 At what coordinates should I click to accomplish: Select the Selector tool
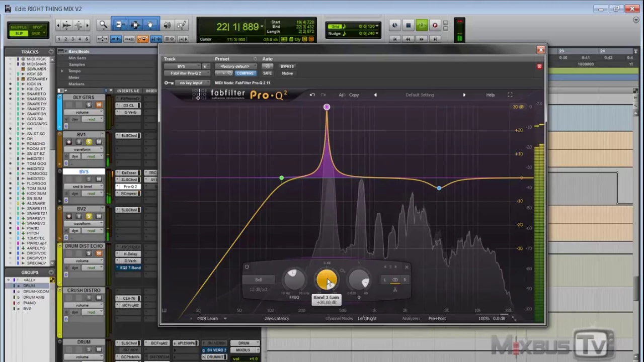coord(135,25)
